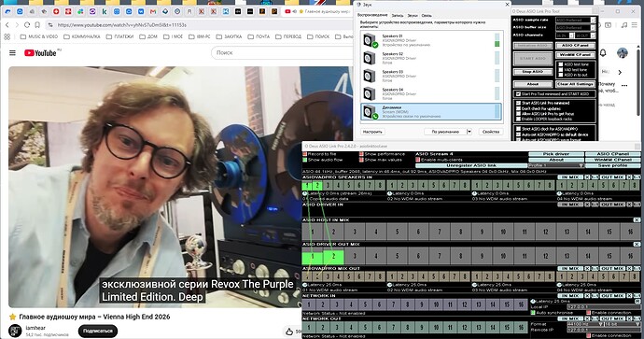Switch to the Запись tab

tap(398, 15)
